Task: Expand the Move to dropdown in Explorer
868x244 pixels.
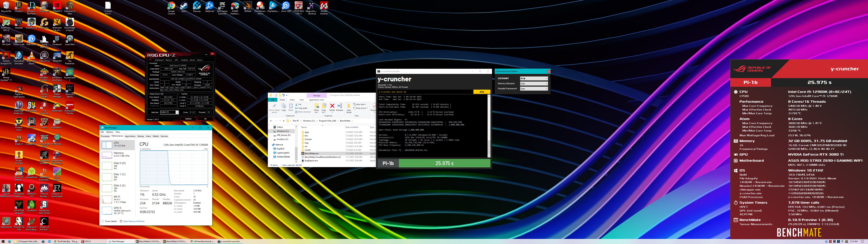Action: tap(316, 108)
